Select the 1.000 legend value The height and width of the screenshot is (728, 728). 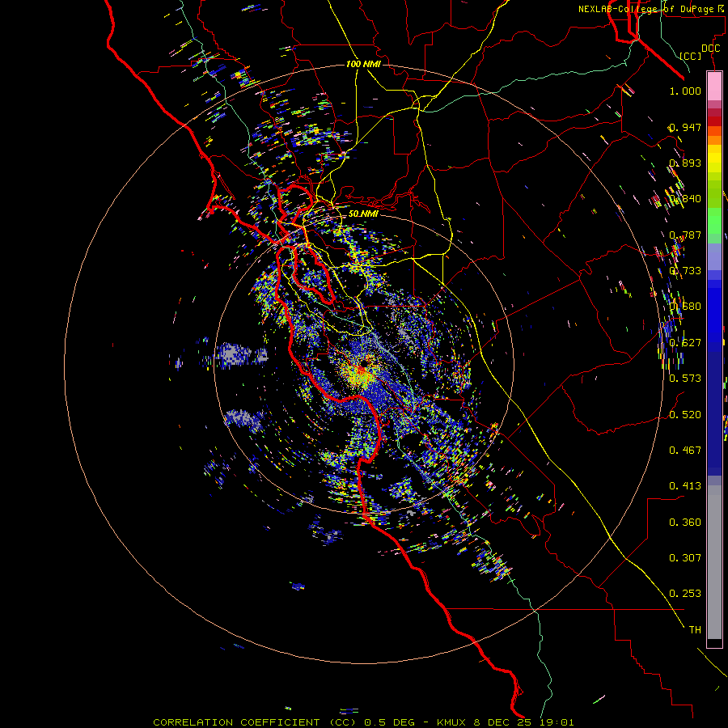click(685, 91)
